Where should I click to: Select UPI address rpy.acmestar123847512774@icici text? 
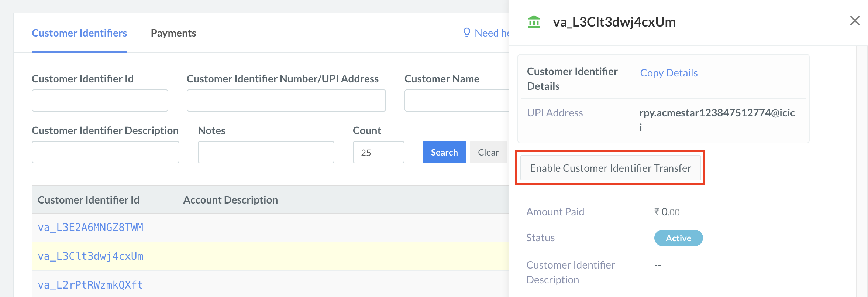click(717, 120)
